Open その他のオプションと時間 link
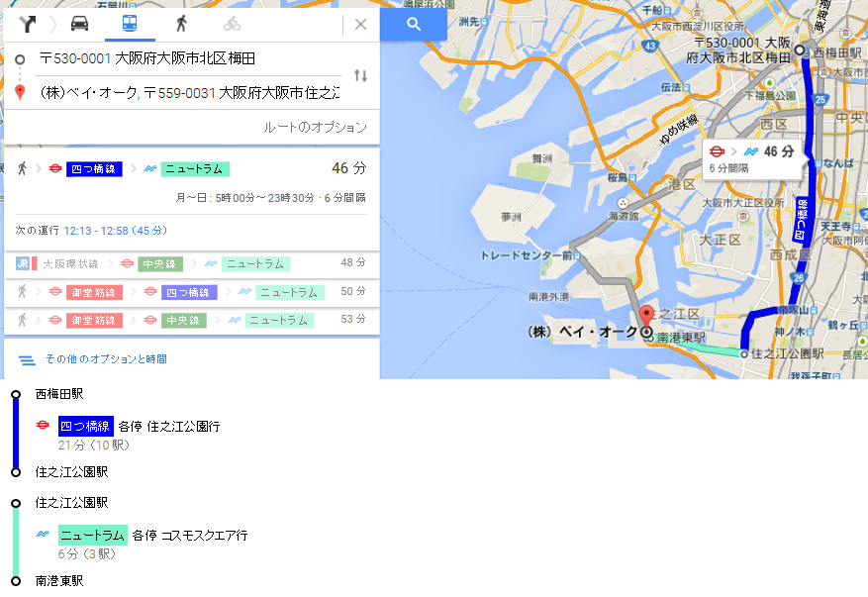 106,358
